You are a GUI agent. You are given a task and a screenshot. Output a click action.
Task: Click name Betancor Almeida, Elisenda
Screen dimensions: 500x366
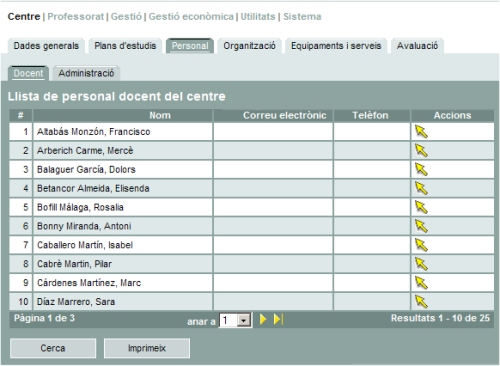[x=93, y=188]
